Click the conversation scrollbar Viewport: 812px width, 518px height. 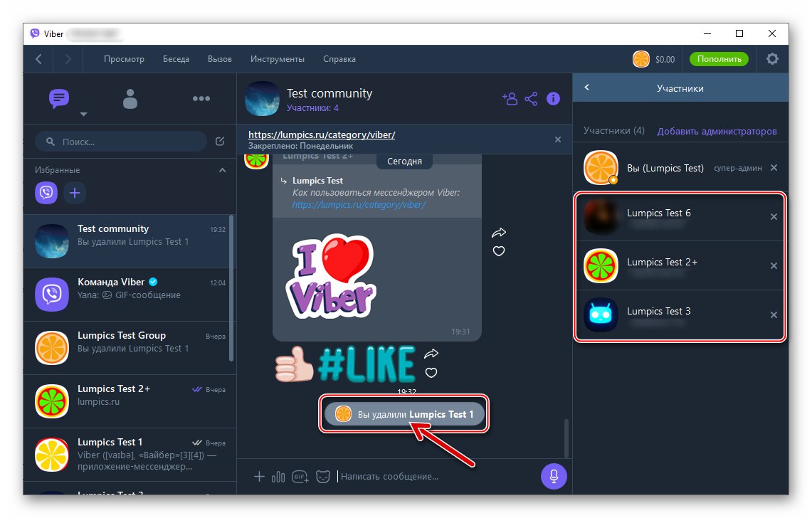click(x=566, y=438)
